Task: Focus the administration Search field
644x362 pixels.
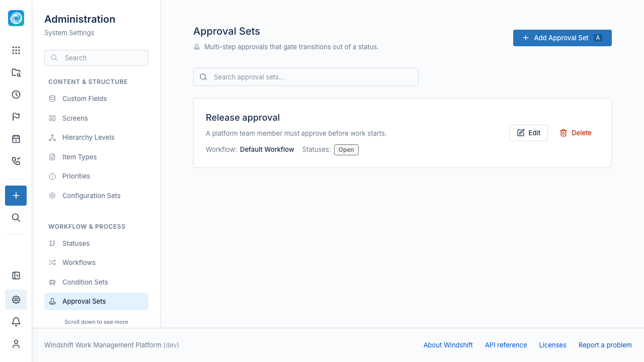Action: (96, 58)
